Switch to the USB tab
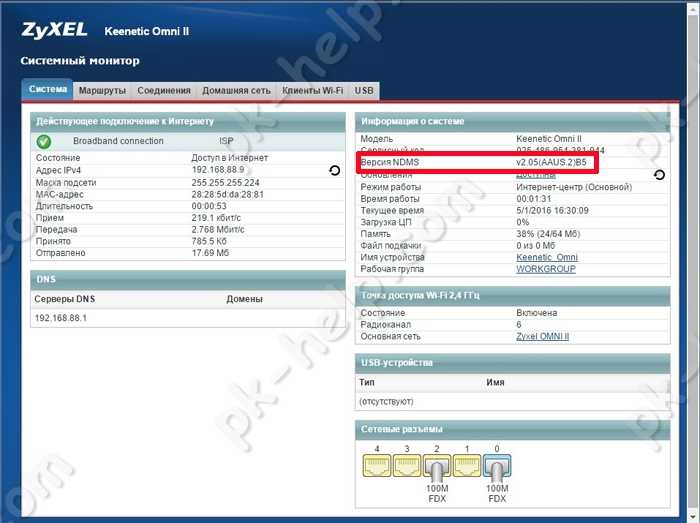 [x=364, y=91]
